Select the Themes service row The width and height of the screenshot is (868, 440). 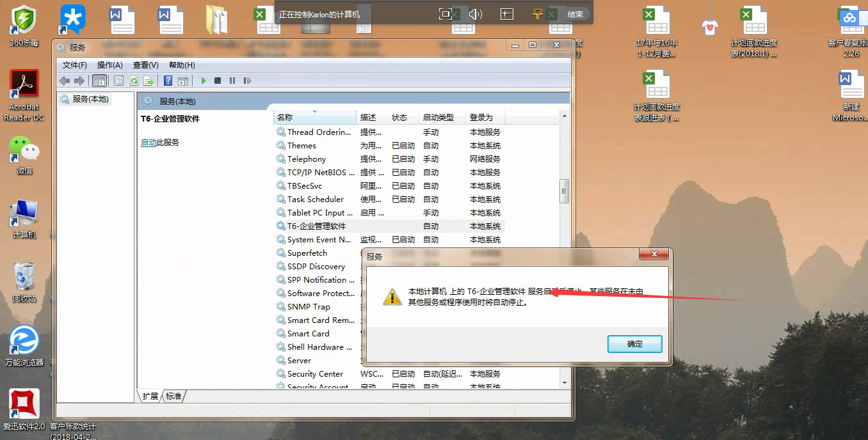point(389,146)
